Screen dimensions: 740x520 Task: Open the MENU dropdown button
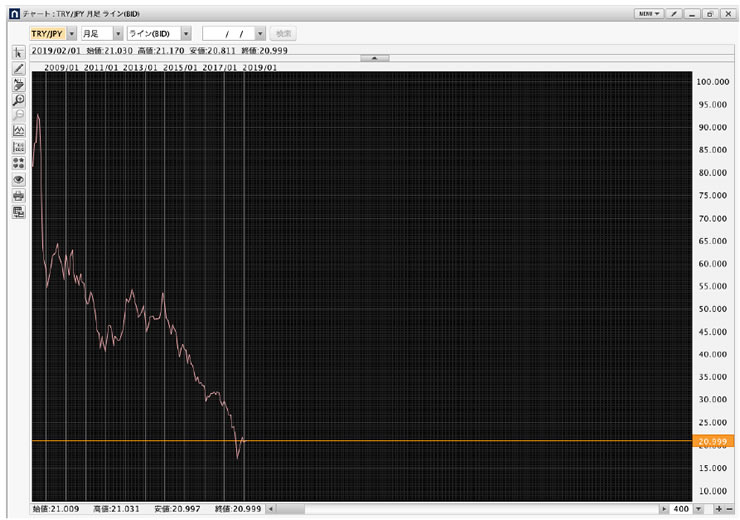pyautogui.click(x=649, y=14)
